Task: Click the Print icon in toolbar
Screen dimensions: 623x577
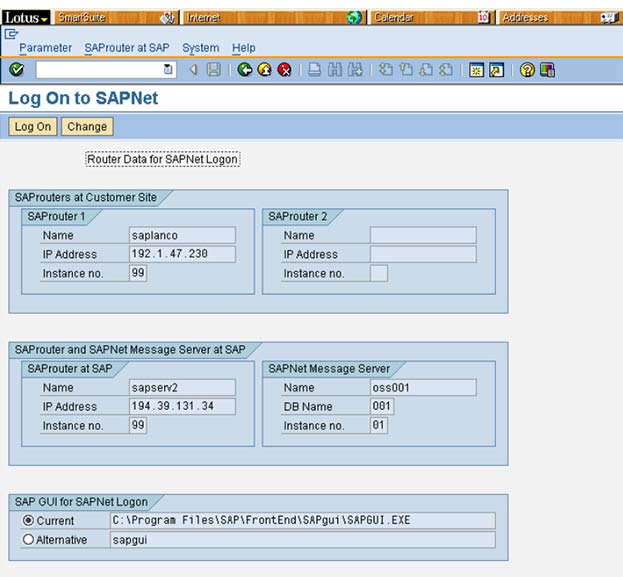Action: click(314, 70)
